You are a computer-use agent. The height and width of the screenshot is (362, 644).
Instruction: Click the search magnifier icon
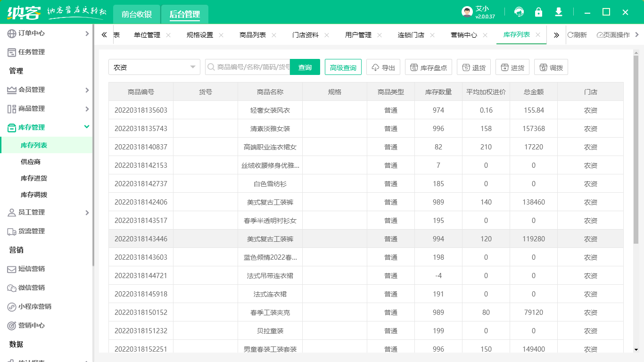211,67
